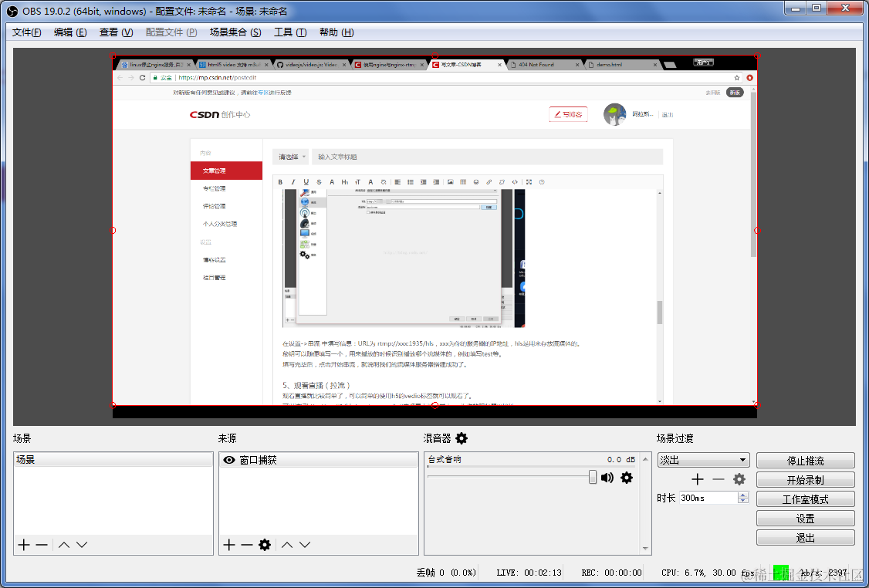Mute 台式音响 with speaker icon
Screen dimensions: 869x588
click(607, 478)
